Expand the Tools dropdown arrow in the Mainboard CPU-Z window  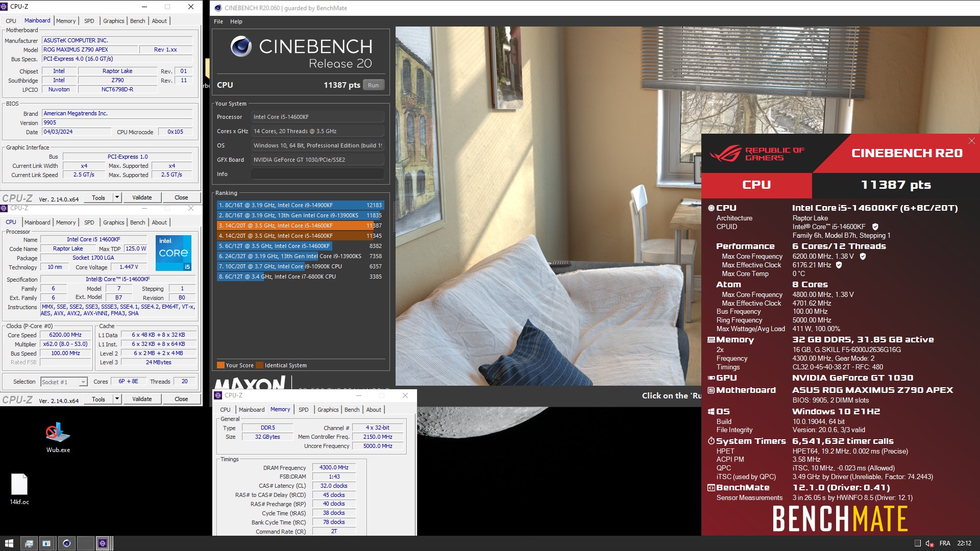[x=117, y=197]
